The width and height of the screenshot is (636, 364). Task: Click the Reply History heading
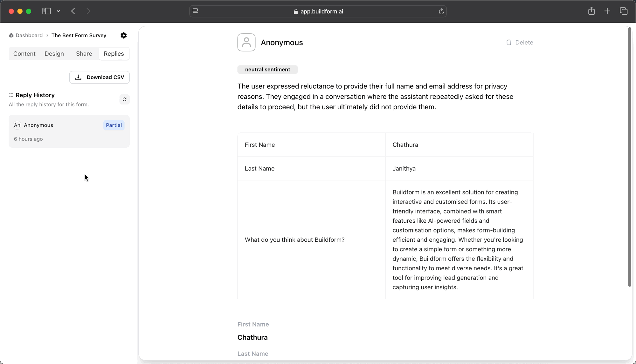point(35,95)
